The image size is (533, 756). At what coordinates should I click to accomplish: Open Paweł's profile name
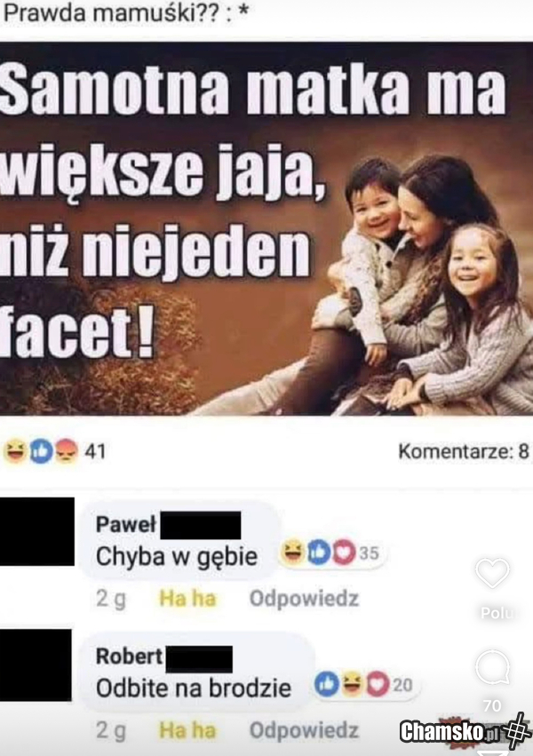[x=126, y=524]
